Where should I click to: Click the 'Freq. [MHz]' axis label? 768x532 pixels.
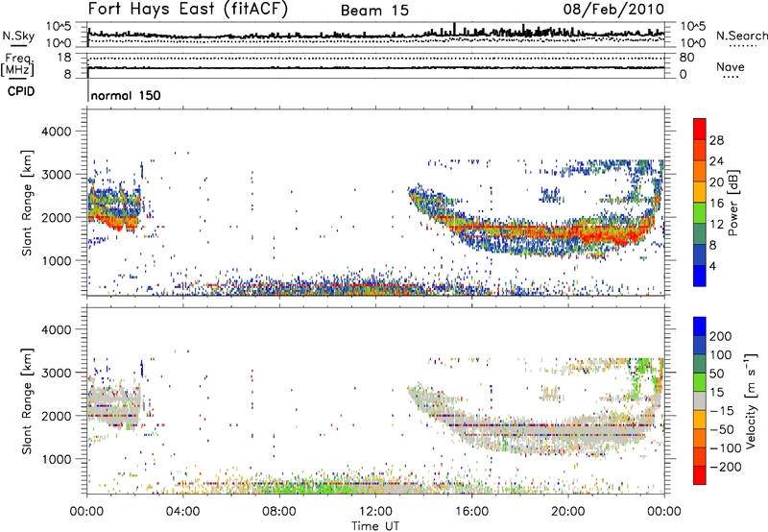click(x=17, y=64)
